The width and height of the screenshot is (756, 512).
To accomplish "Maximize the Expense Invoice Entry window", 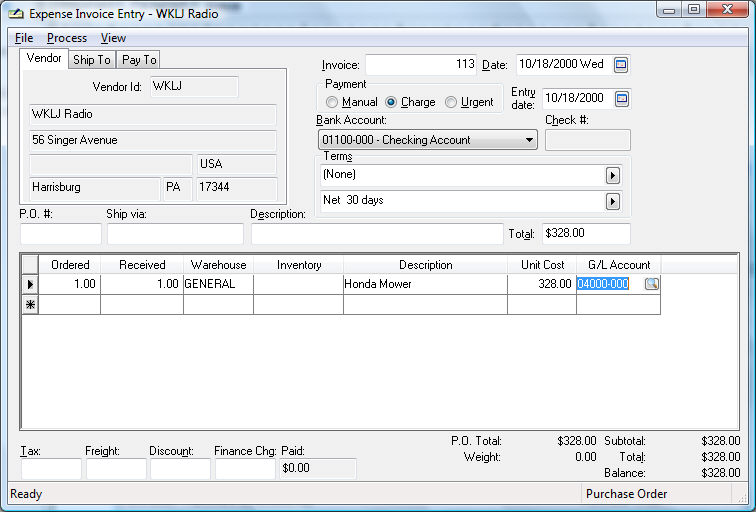I will pos(694,10).
